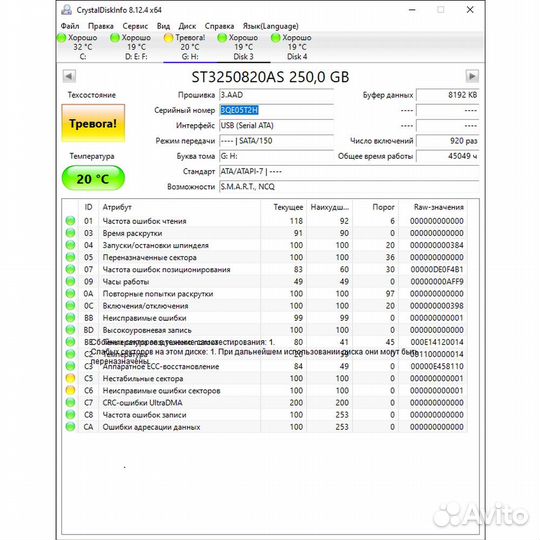The width and height of the screenshot is (540, 540).
Task: Click the Стандарт field ATA/ATAPI-7
Action: coord(349,172)
